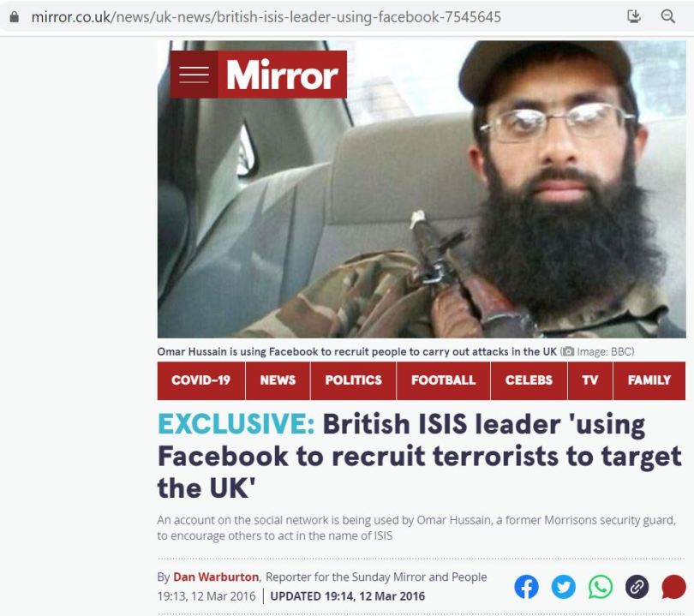Share article on Twitter

[564, 587]
